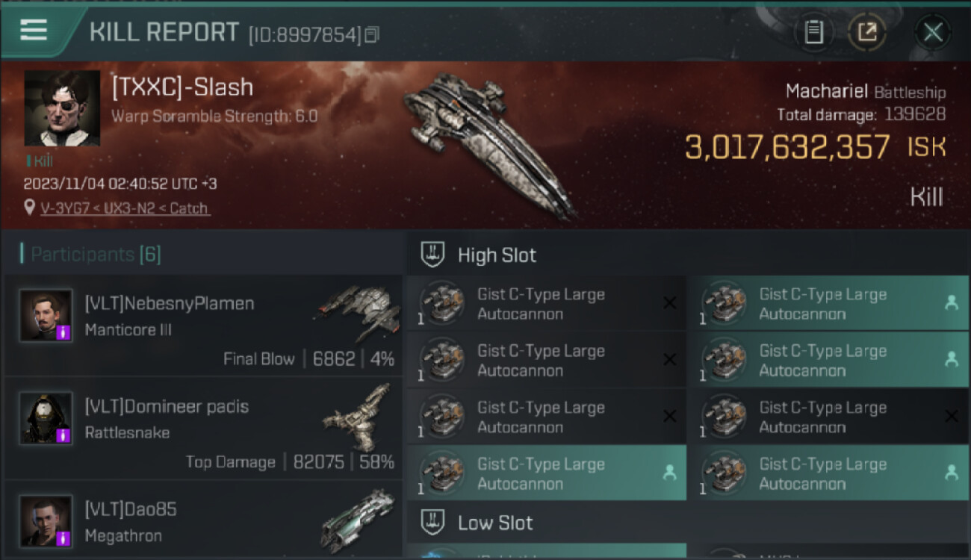971x560 pixels.
Task: Click the [TXXC]-Slash pilot portrait
Action: 62,108
